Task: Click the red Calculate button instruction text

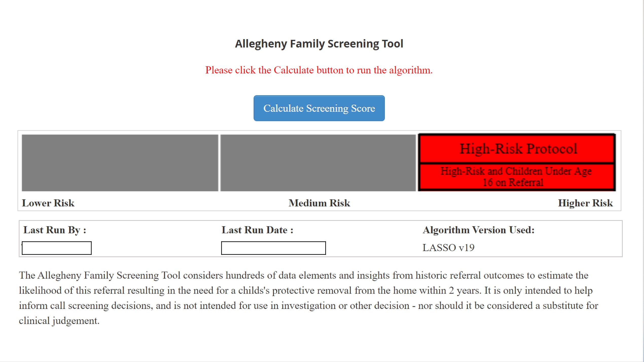Action: 319,70
